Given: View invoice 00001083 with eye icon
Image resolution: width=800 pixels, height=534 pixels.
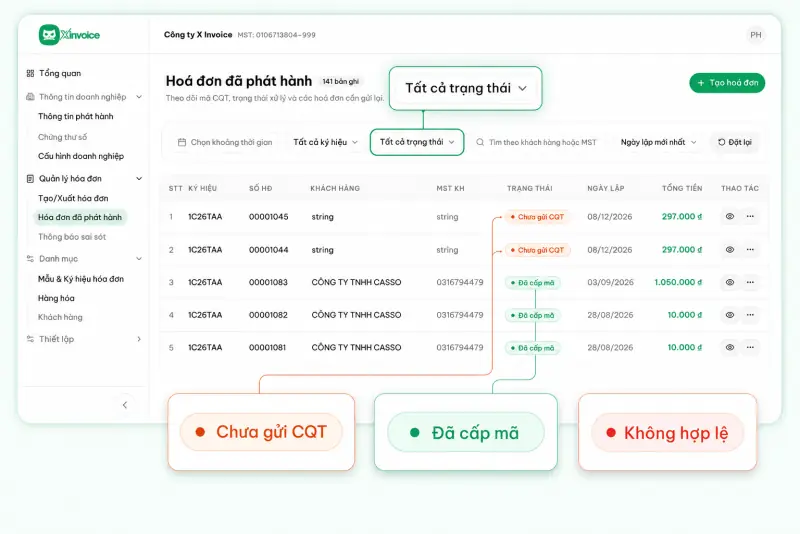Looking at the screenshot, I should [730, 282].
